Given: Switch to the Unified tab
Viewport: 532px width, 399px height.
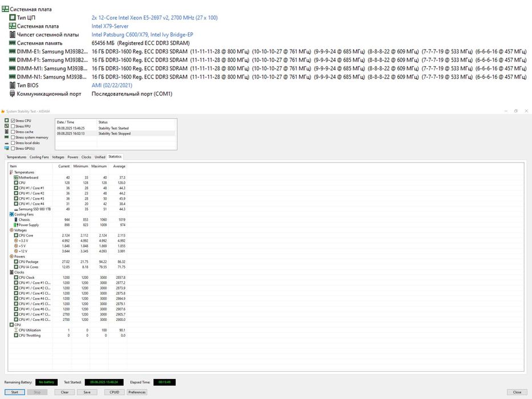Looking at the screenshot, I should pyautogui.click(x=100, y=157).
